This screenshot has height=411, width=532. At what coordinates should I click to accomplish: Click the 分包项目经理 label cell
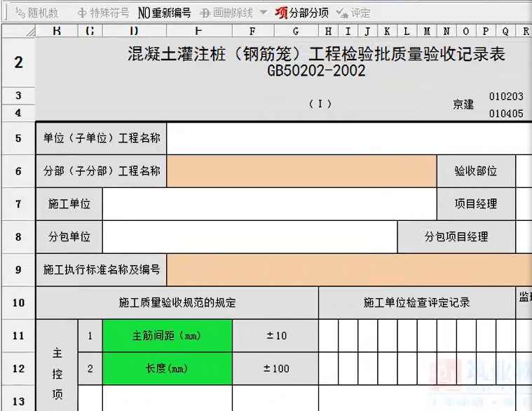pyautogui.click(x=456, y=237)
